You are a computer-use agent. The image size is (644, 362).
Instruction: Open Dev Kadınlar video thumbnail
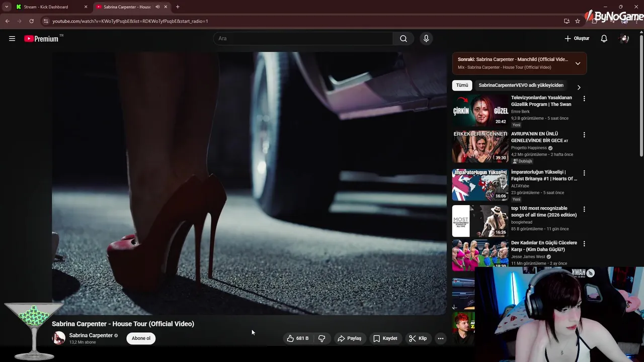point(480,254)
